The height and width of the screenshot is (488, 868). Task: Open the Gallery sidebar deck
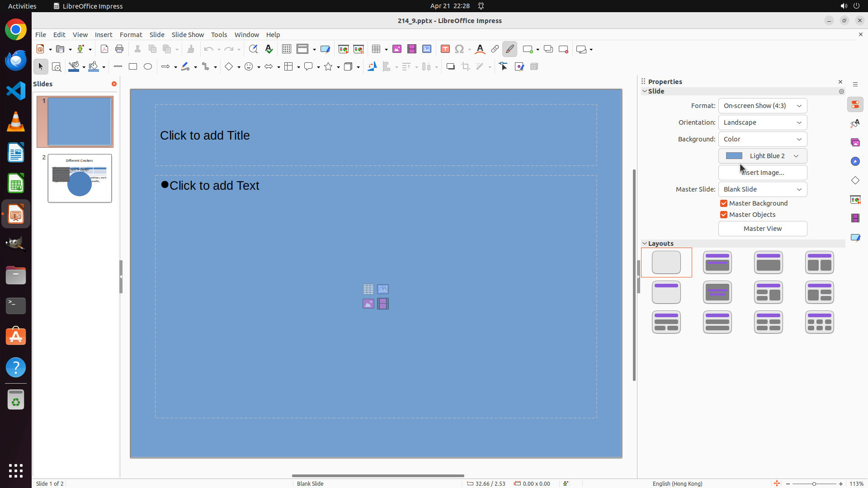point(855,142)
